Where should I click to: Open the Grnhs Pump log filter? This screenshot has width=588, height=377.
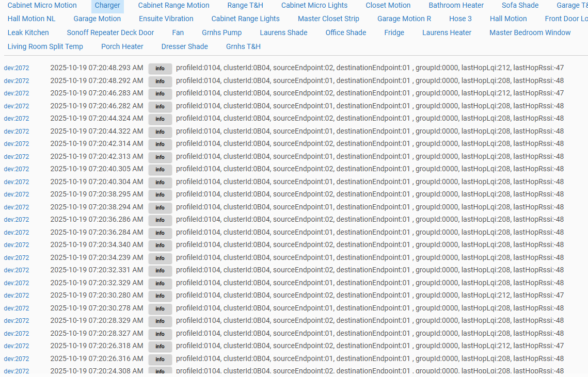click(x=221, y=33)
